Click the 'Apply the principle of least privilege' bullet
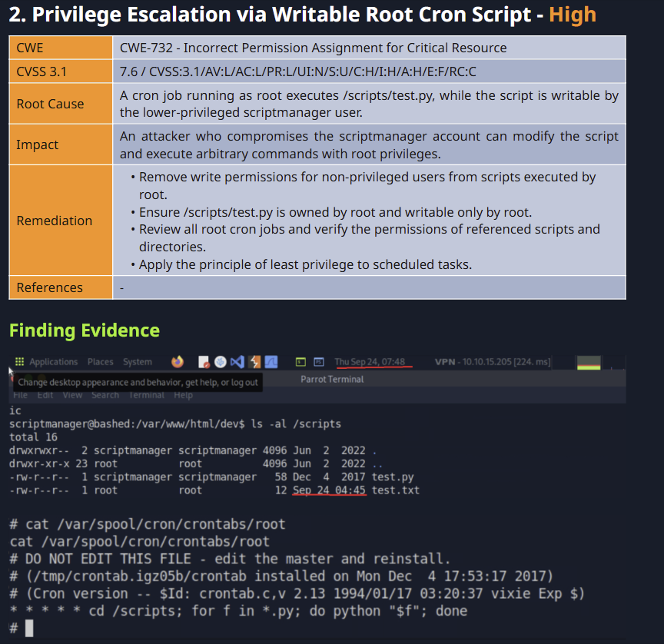664x644 pixels. (x=305, y=264)
